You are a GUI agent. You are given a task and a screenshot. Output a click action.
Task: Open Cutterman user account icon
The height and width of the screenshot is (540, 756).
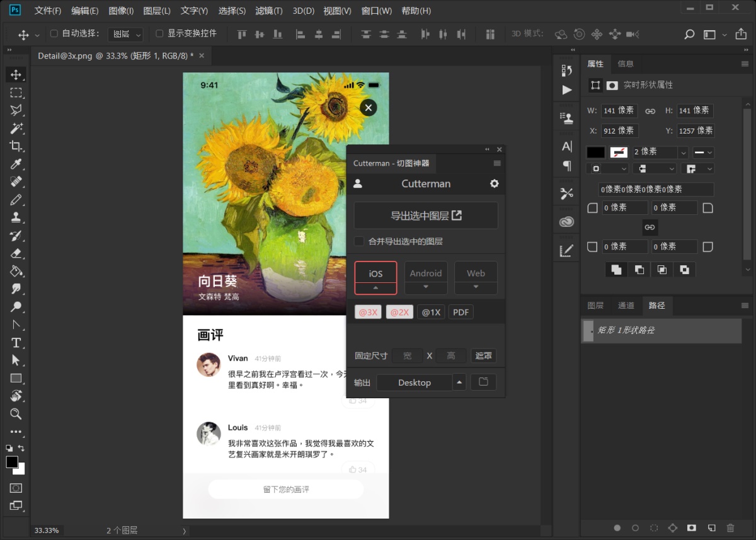pyautogui.click(x=358, y=183)
